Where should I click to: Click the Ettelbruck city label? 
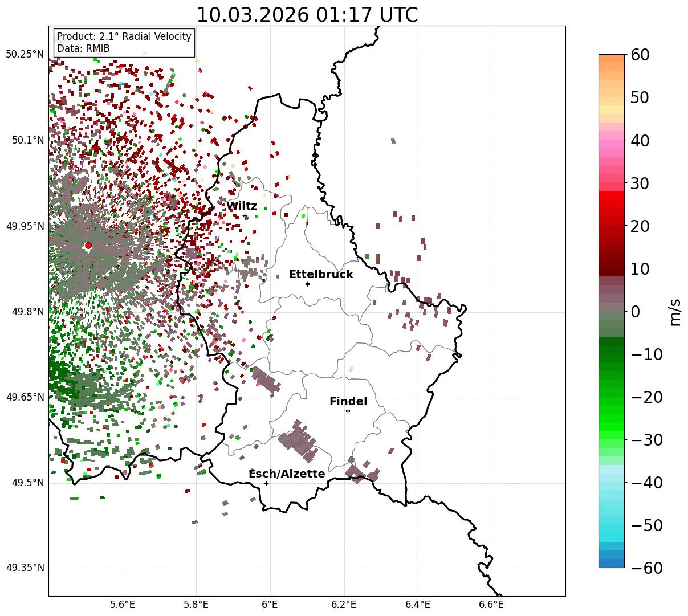coord(321,275)
